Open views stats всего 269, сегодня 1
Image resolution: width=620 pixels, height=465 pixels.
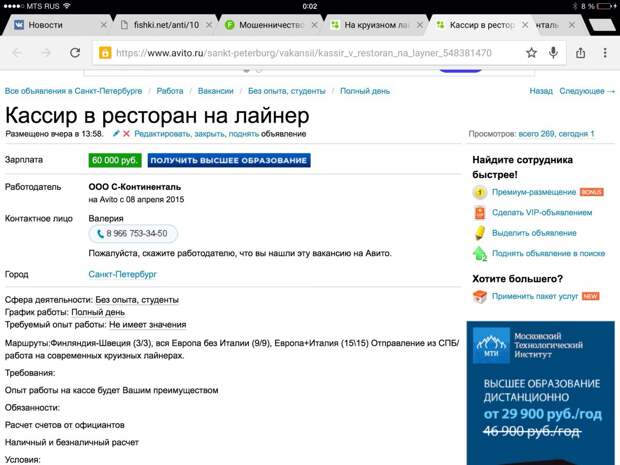556,134
